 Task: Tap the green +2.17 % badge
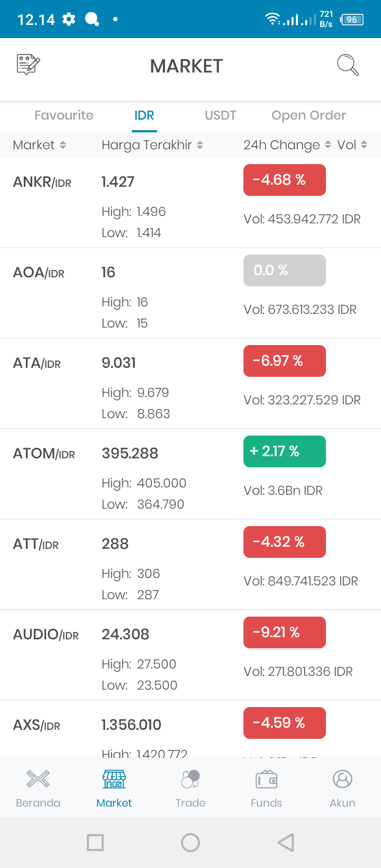[x=285, y=451]
